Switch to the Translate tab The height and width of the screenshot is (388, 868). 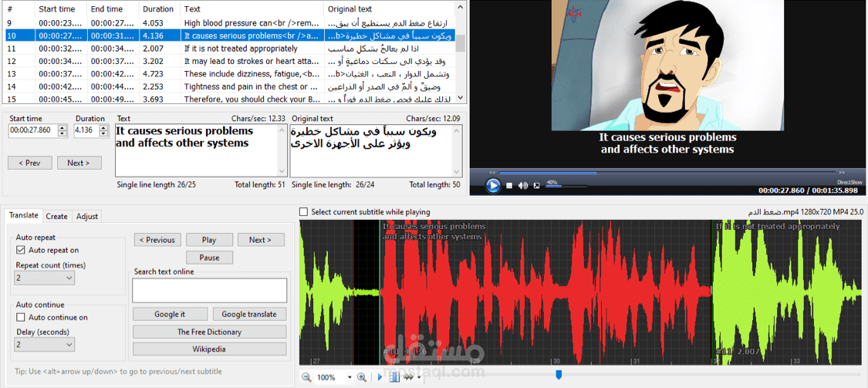[24, 216]
